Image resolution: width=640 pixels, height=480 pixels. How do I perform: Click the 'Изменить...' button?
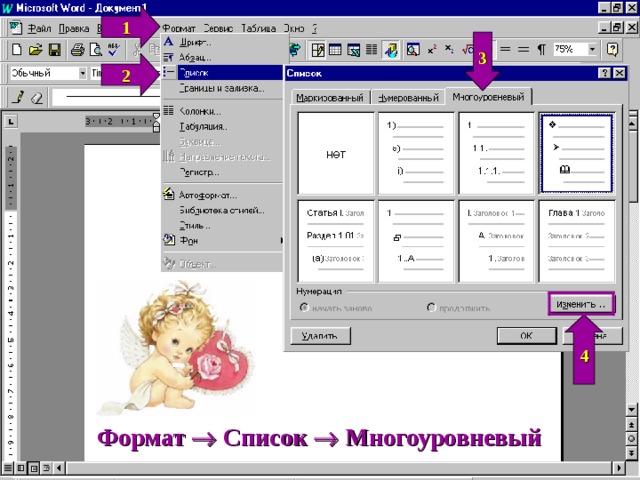click(581, 304)
